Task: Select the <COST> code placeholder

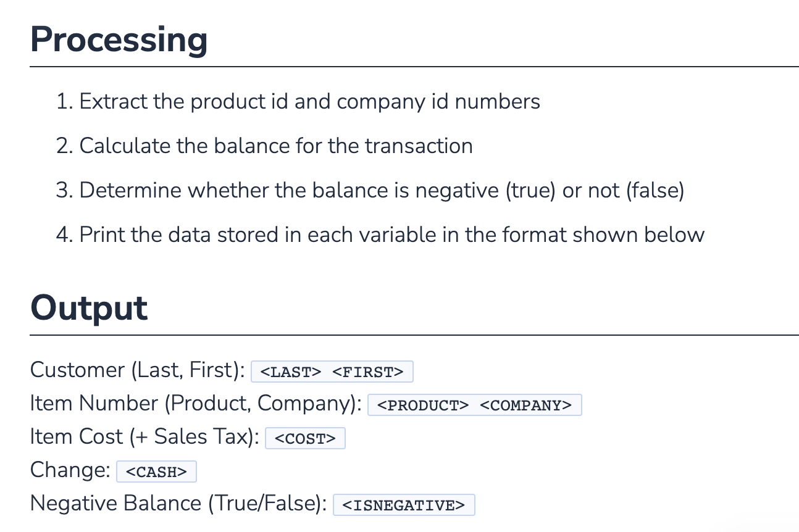Action: point(305,438)
